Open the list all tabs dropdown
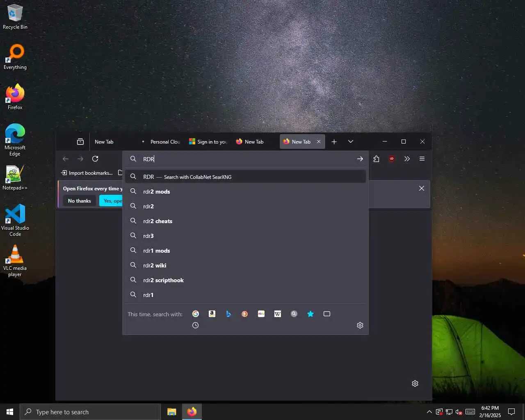The image size is (525, 420). 351,142
